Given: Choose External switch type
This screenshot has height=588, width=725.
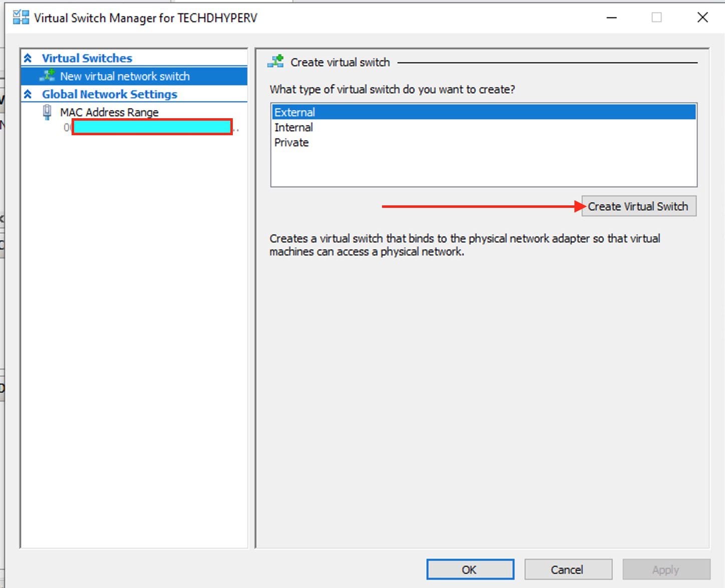Looking at the screenshot, I should pos(294,112).
